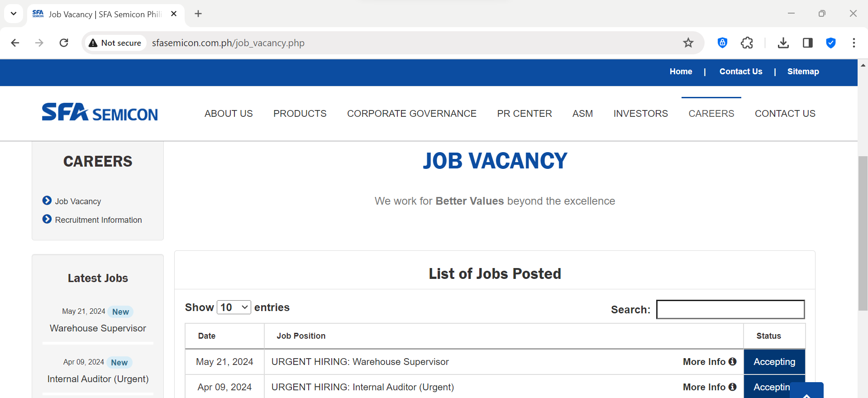Reload the page
868x398 pixels.
[x=64, y=43]
